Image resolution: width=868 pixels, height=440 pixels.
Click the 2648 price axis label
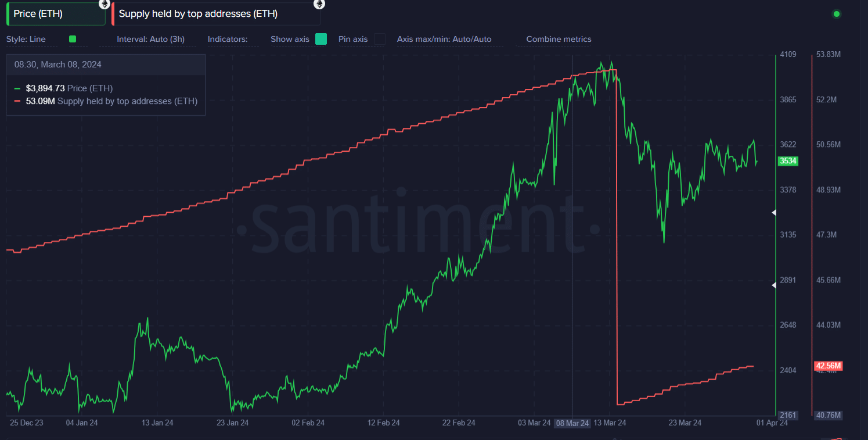tap(788, 325)
